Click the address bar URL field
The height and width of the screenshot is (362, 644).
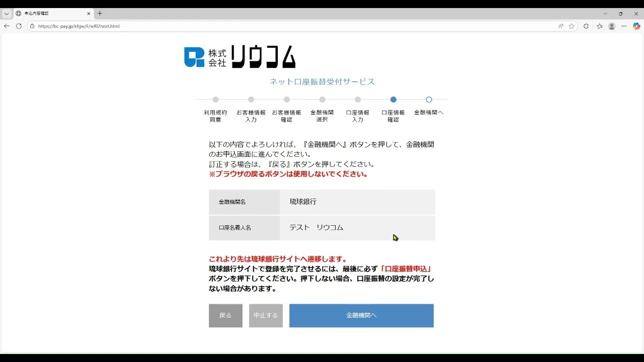click(x=302, y=26)
